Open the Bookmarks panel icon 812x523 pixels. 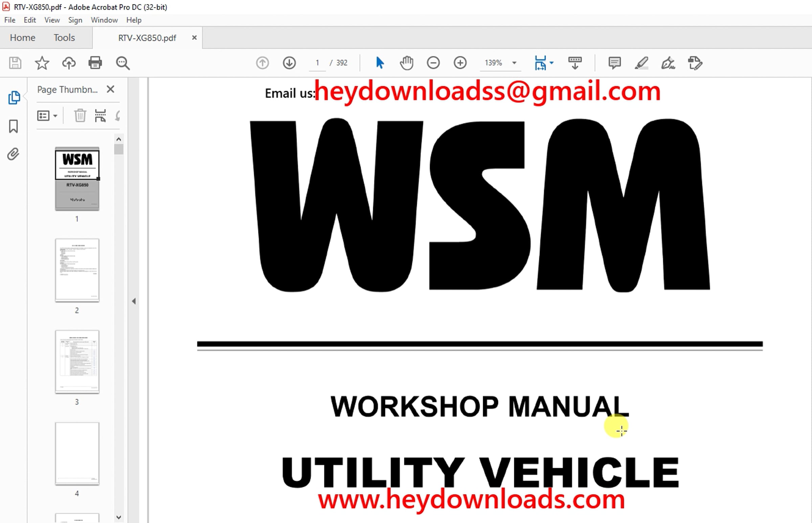coord(14,126)
